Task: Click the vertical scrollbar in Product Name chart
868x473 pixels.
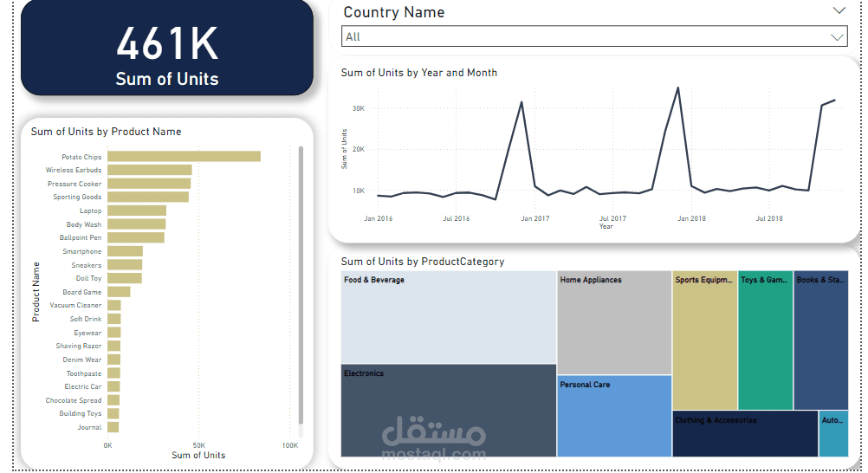Action: [x=301, y=285]
